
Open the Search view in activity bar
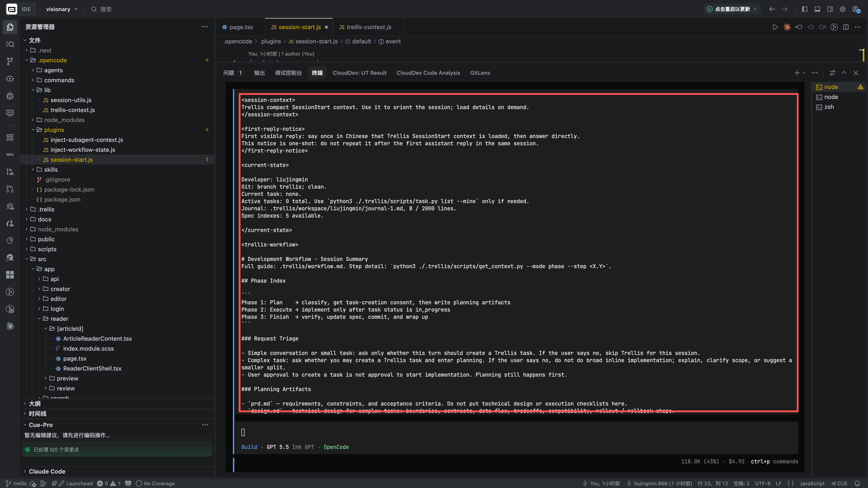coord(10,44)
